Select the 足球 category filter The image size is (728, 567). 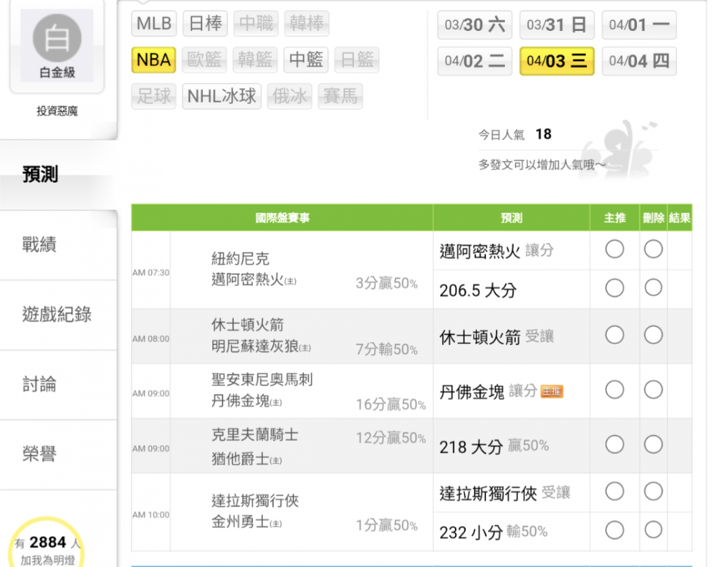pos(154,96)
